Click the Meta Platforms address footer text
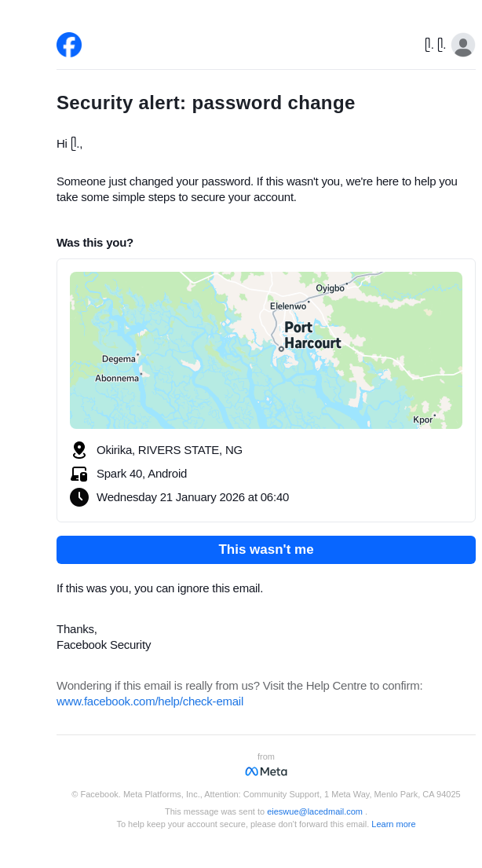 pyautogui.click(x=266, y=794)
